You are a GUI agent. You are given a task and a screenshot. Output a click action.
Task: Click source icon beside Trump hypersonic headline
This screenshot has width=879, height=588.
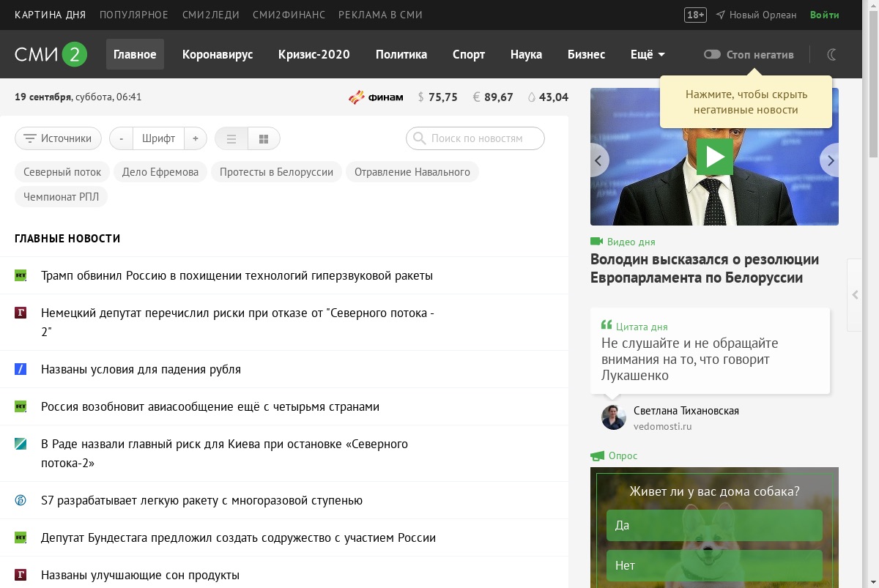click(21, 275)
